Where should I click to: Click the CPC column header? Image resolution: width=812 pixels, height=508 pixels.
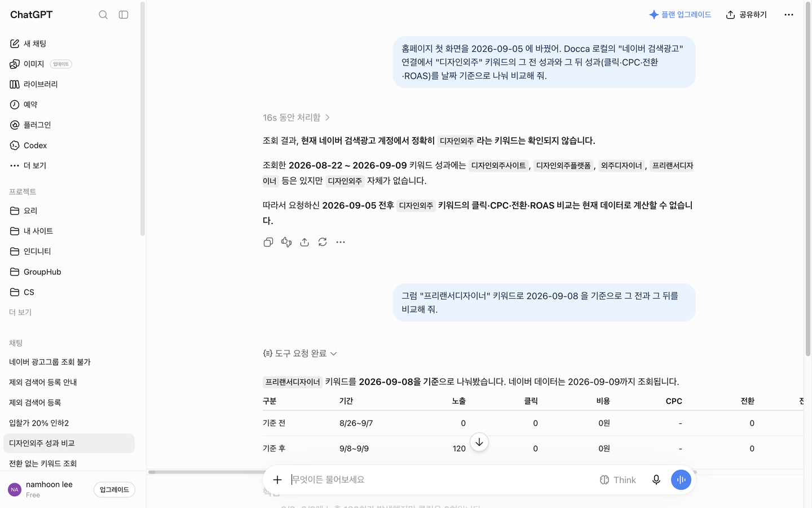[x=674, y=401]
